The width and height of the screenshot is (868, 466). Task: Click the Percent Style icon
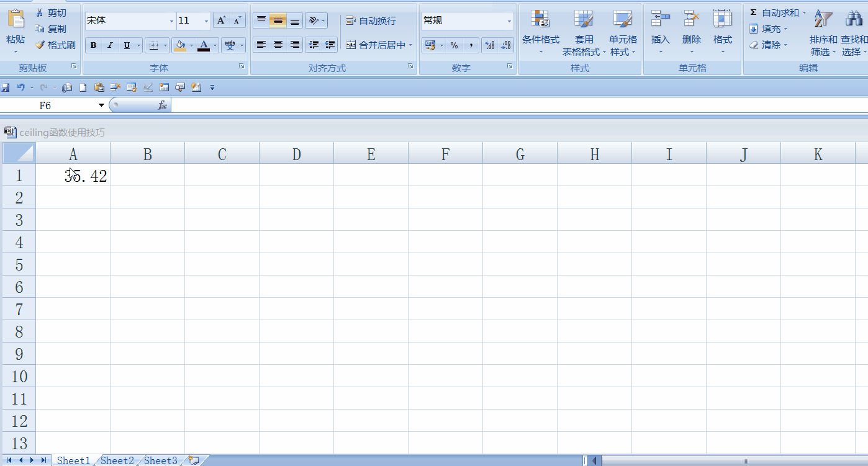click(454, 45)
